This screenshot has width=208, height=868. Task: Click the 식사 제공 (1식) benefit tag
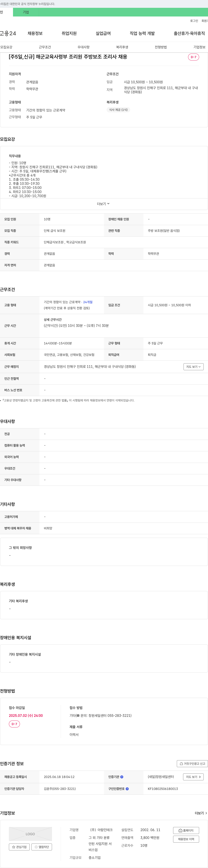coord(119,110)
